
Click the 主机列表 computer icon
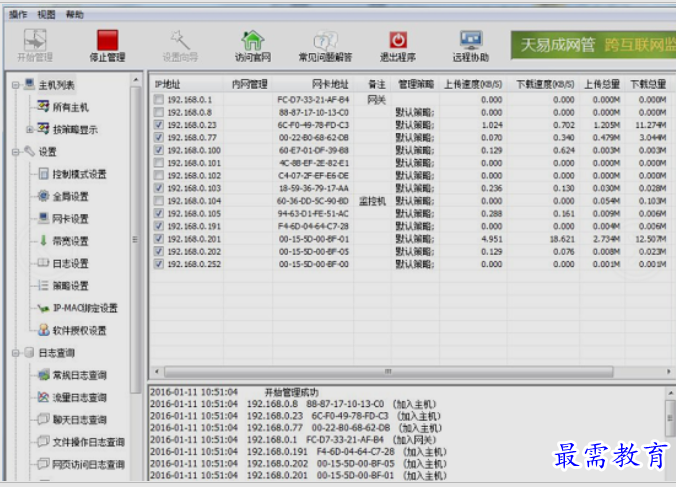click(29, 84)
